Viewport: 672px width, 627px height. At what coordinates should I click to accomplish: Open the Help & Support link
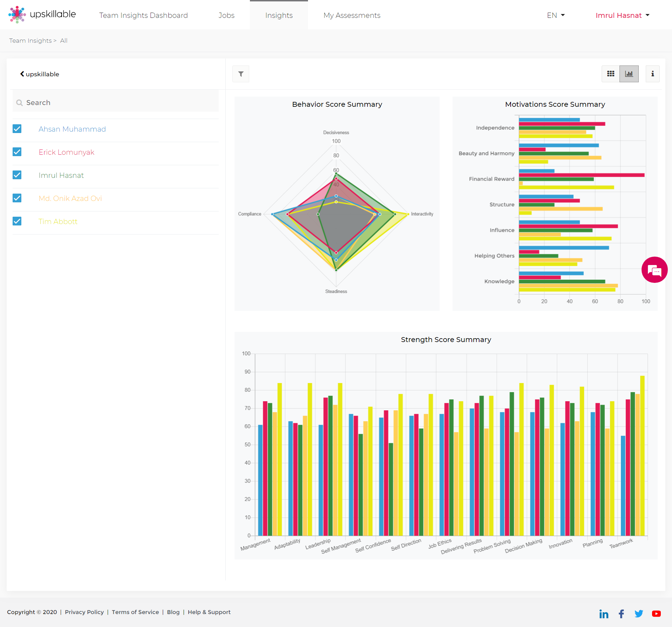[209, 612]
